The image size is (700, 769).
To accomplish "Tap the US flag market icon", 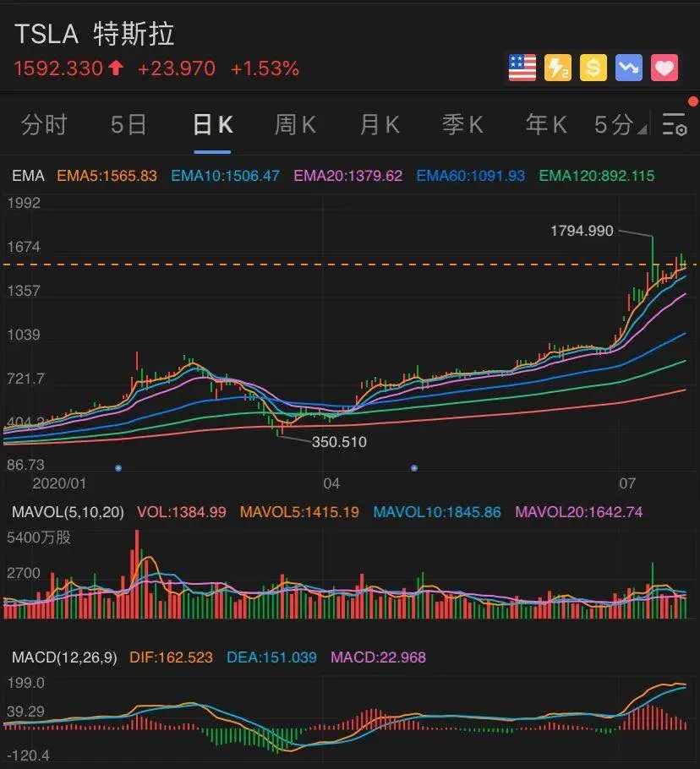I will (x=522, y=68).
